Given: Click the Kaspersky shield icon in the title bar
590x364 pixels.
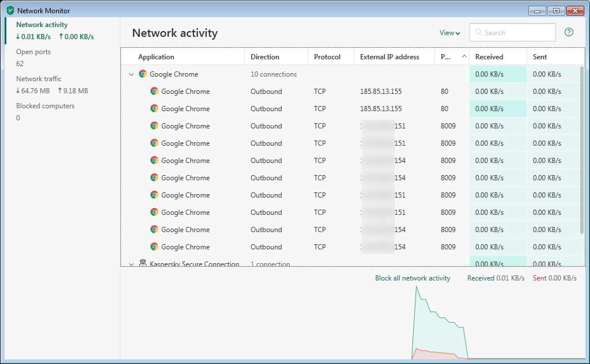Looking at the screenshot, I should 10,10.
